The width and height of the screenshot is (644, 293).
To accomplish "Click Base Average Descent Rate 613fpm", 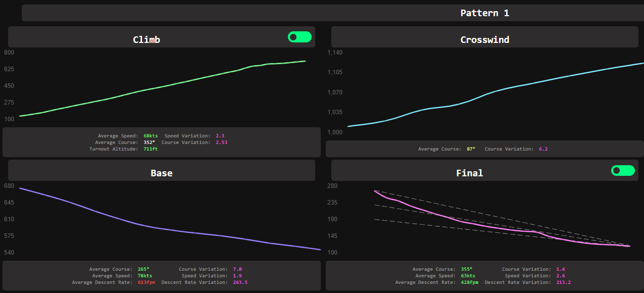I will (146, 282).
